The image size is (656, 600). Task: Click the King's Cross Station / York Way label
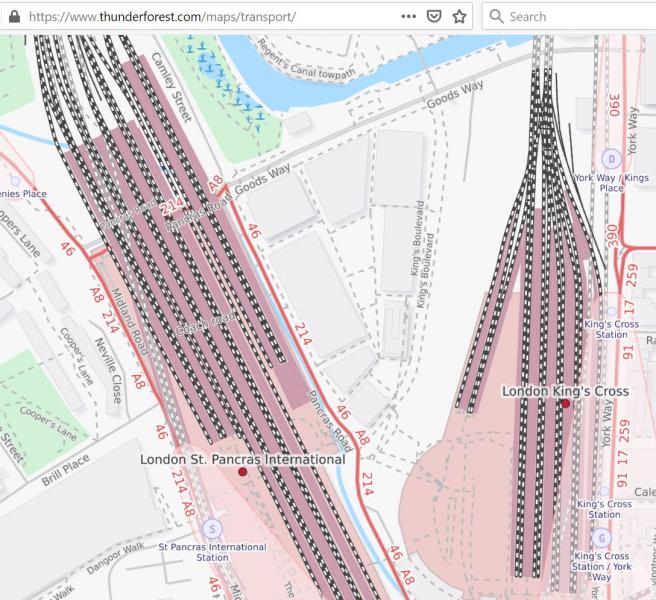click(602, 566)
